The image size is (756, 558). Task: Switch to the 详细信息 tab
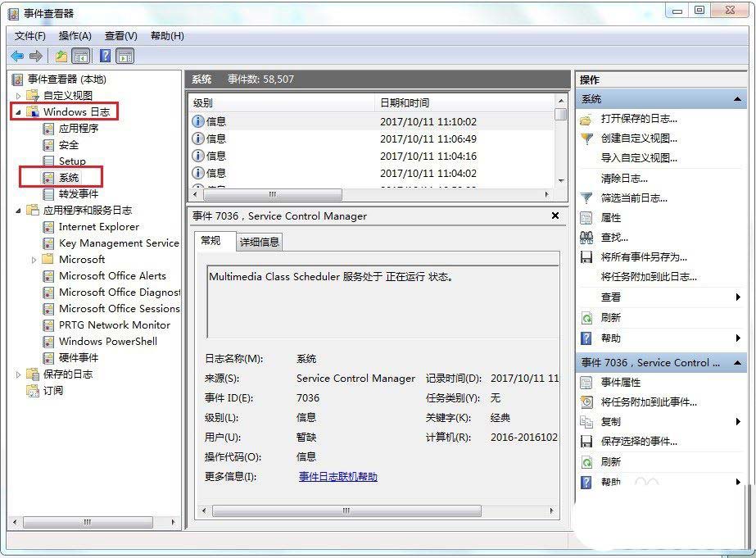[x=259, y=242]
